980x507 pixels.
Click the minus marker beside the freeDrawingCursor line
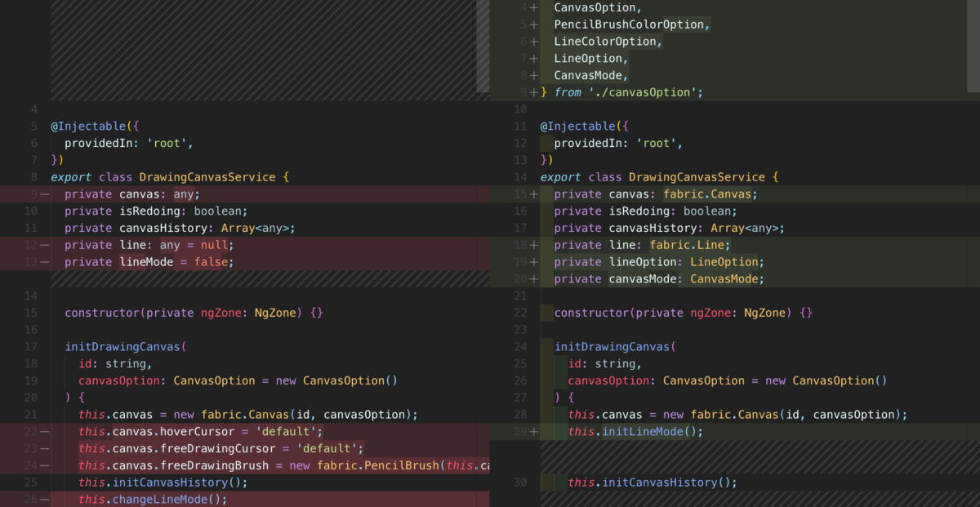pyautogui.click(x=44, y=448)
